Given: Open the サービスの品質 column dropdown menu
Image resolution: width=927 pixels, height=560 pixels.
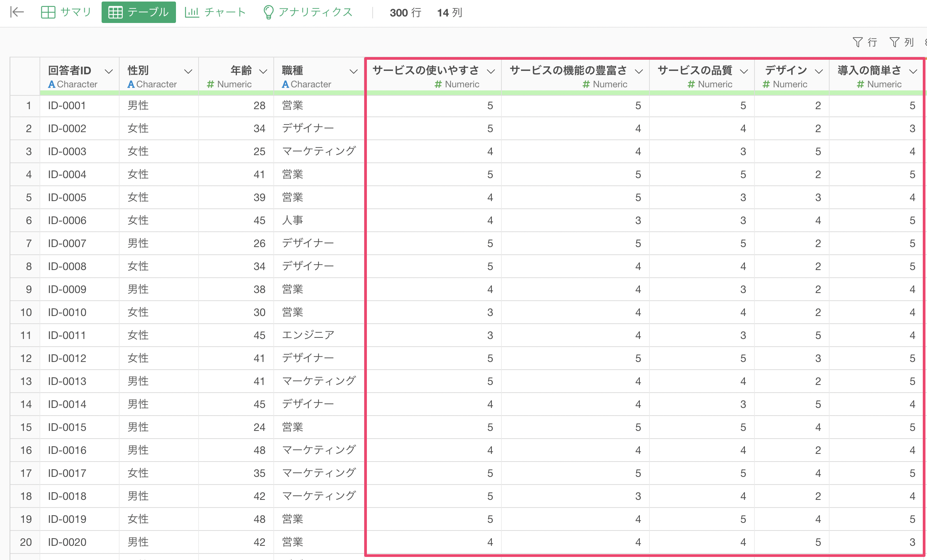Looking at the screenshot, I should [x=744, y=71].
